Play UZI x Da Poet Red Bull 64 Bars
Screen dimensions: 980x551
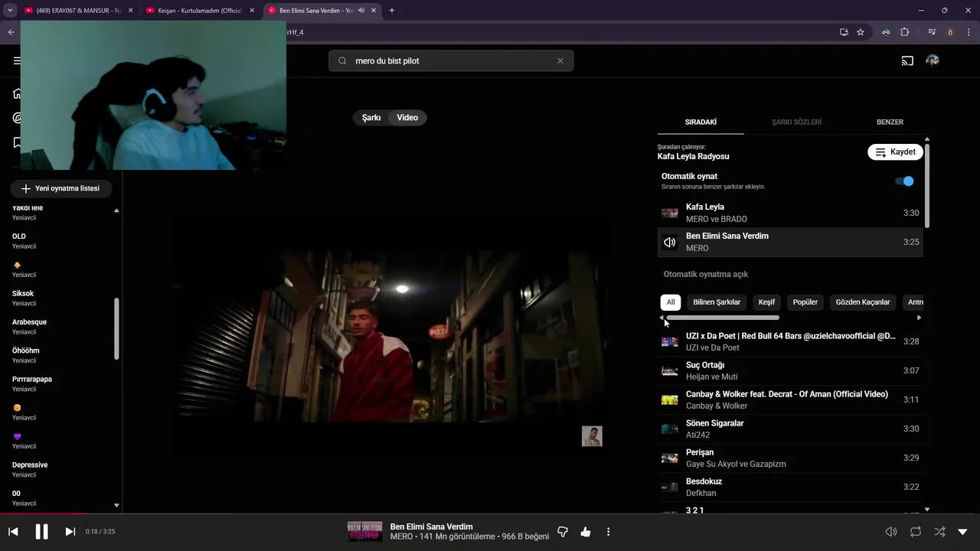coord(790,341)
